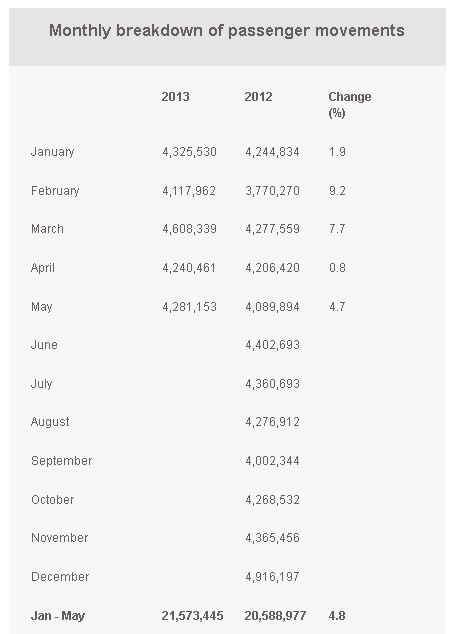Click the July 2012 value 4,360,693
This screenshot has height=634, width=456.
272,383
